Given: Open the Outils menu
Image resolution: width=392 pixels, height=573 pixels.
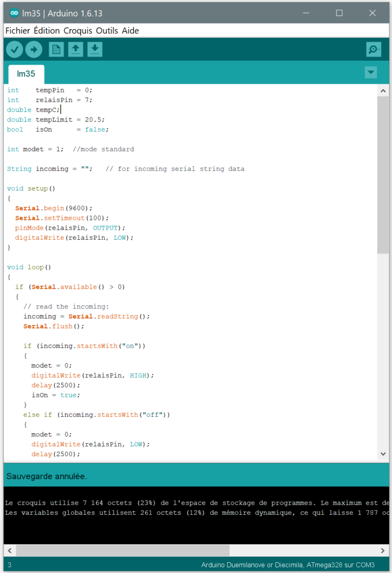Looking at the screenshot, I should click(107, 31).
